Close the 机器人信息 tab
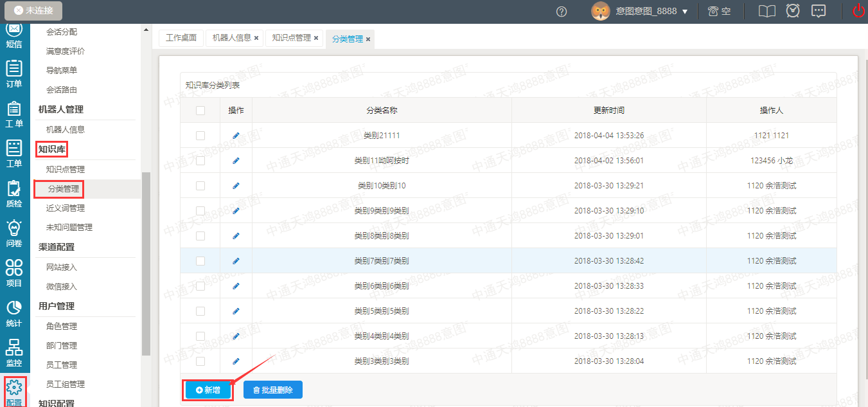Screen dimensions: 868x407 pos(256,38)
